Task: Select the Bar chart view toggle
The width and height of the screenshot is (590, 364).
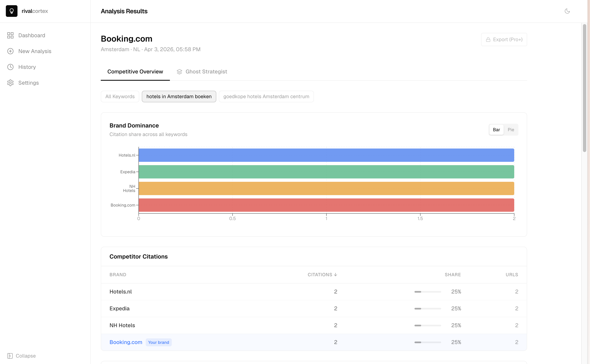Action: pyautogui.click(x=496, y=130)
